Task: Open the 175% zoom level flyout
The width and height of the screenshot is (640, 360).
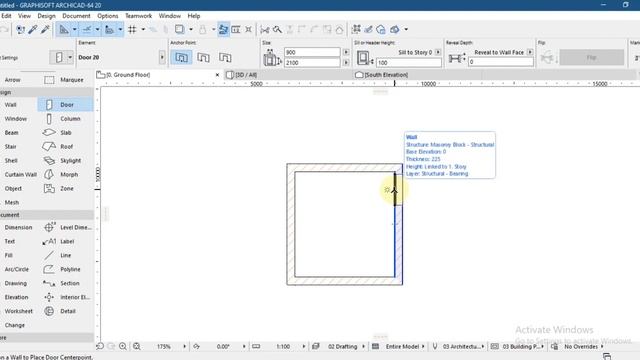Action: coord(184,347)
